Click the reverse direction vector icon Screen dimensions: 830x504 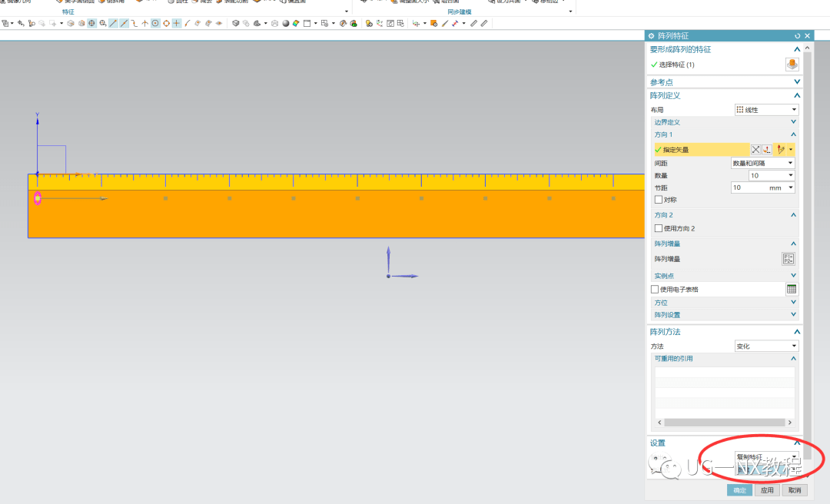[756, 150]
